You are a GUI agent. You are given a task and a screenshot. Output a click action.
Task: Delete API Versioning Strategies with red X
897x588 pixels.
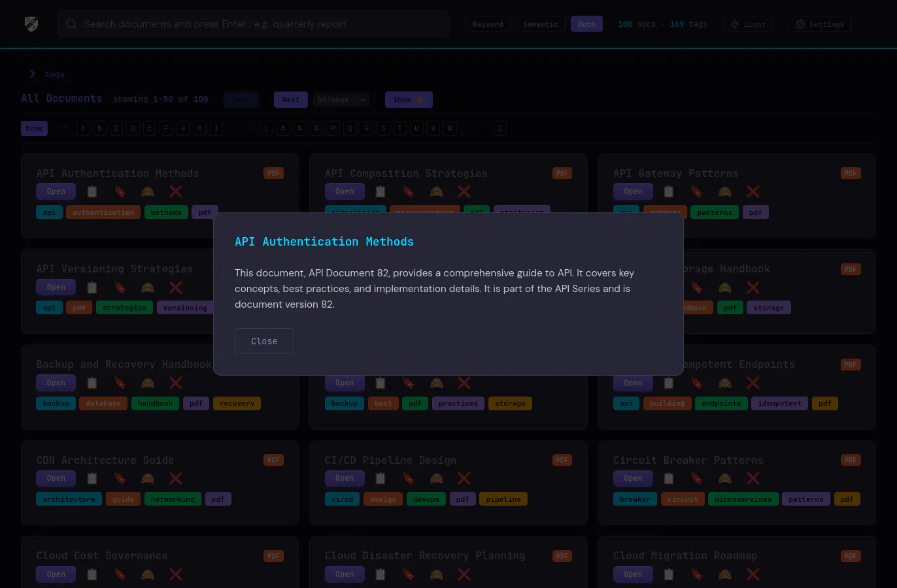tap(176, 287)
